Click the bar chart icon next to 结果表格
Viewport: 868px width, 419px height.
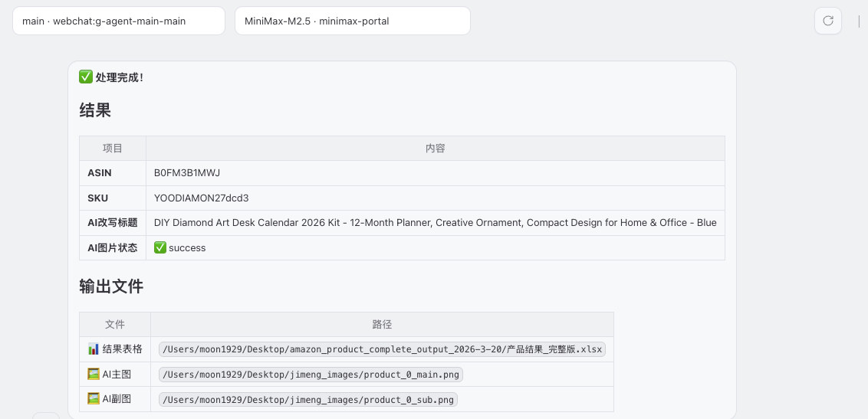coord(94,349)
